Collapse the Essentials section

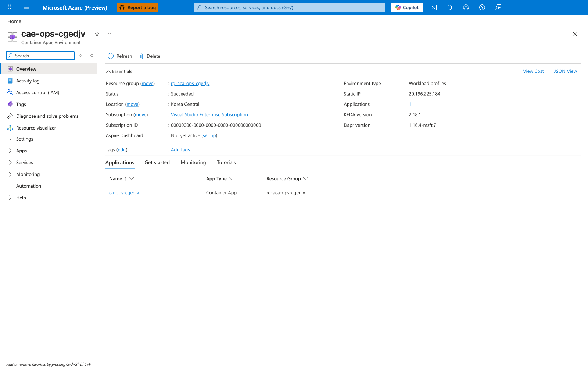click(119, 71)
